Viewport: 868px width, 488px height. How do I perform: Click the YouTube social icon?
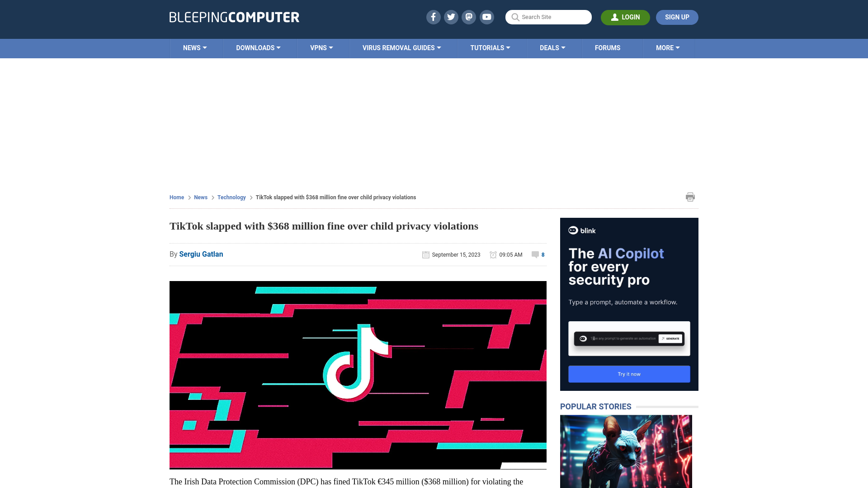pyautogui.click(x=486, y=17)
